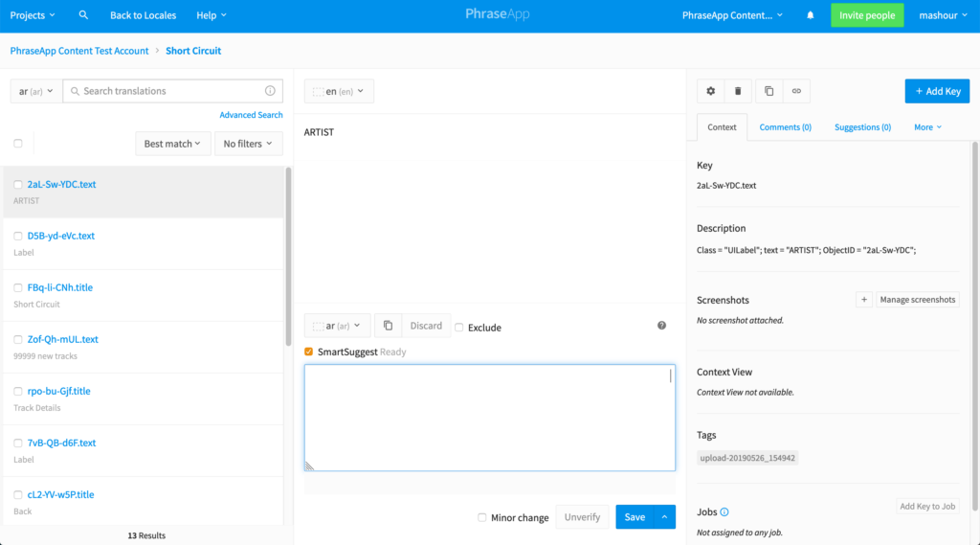This screenshot has width=980, height=545.
Task: Open the notifications bell
Action: [x=810, y=15]
